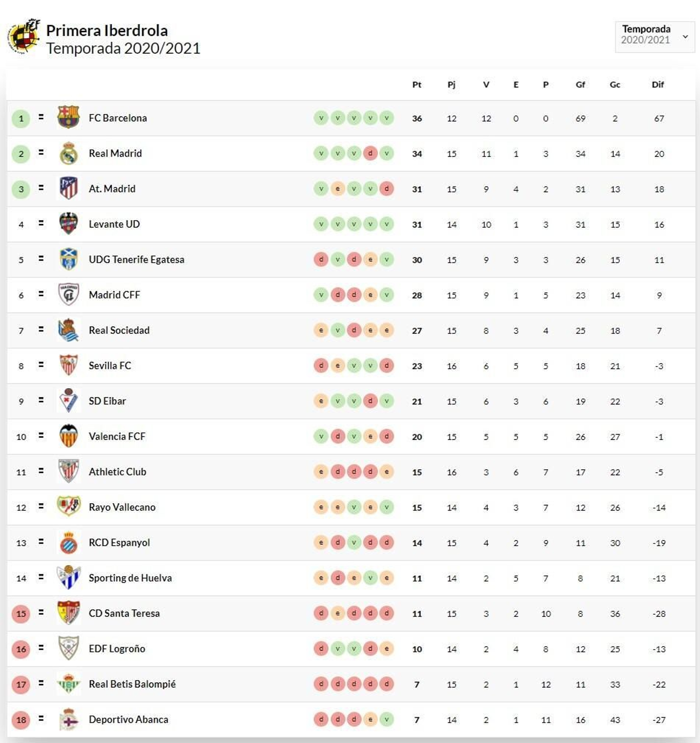Open the UDG Tenerife Egatesa team link
The width and height of the screenshot is (700, 743).
point(136,259)
